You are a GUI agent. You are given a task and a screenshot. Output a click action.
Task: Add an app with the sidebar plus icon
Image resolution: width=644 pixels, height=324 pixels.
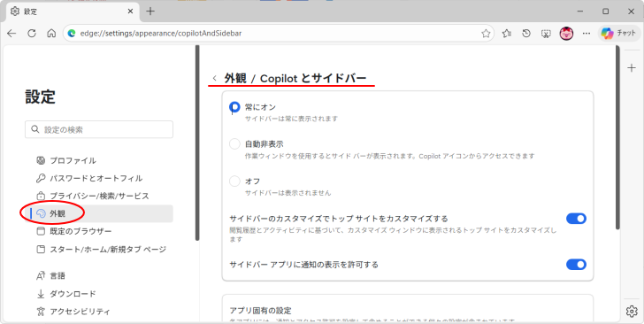click(632, 68)
